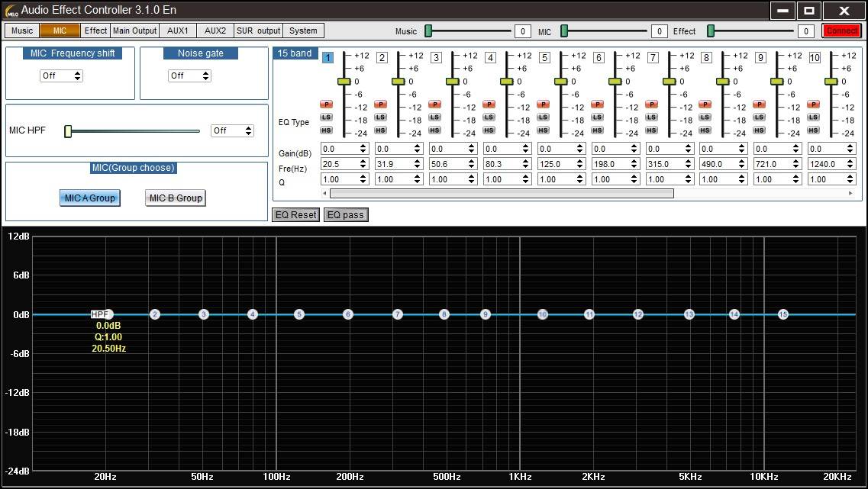The width and height of the screenshot is (868, 489).
Task: Select node 3 on the EQ curve
Action: click(204, 314)
